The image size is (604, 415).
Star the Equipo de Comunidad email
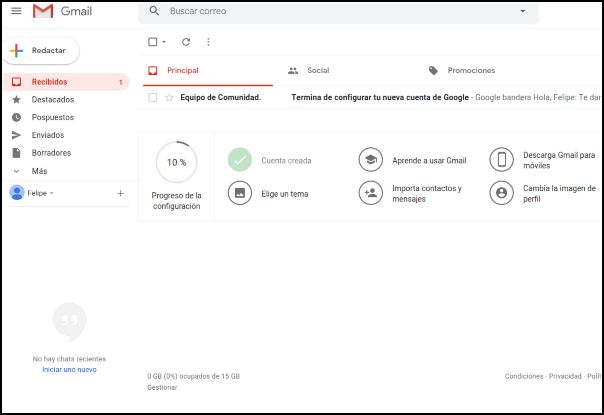(x=169, y=97)
